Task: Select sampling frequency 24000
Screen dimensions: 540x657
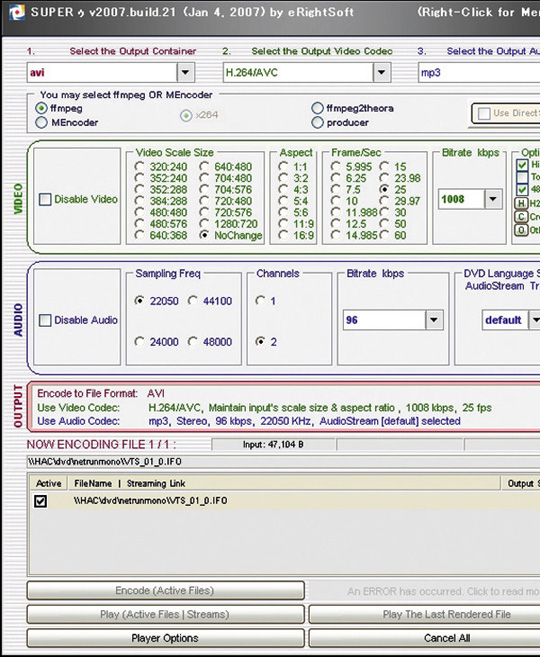Action: (140, 342)
